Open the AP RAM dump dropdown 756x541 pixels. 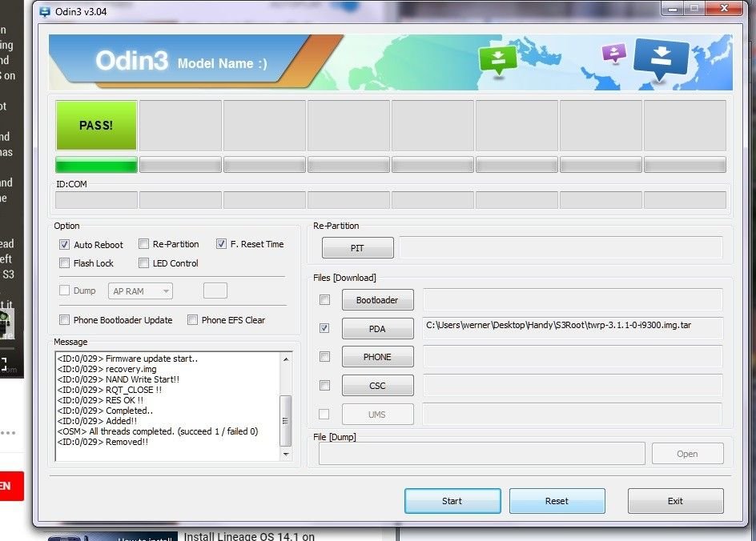[140, 291]
